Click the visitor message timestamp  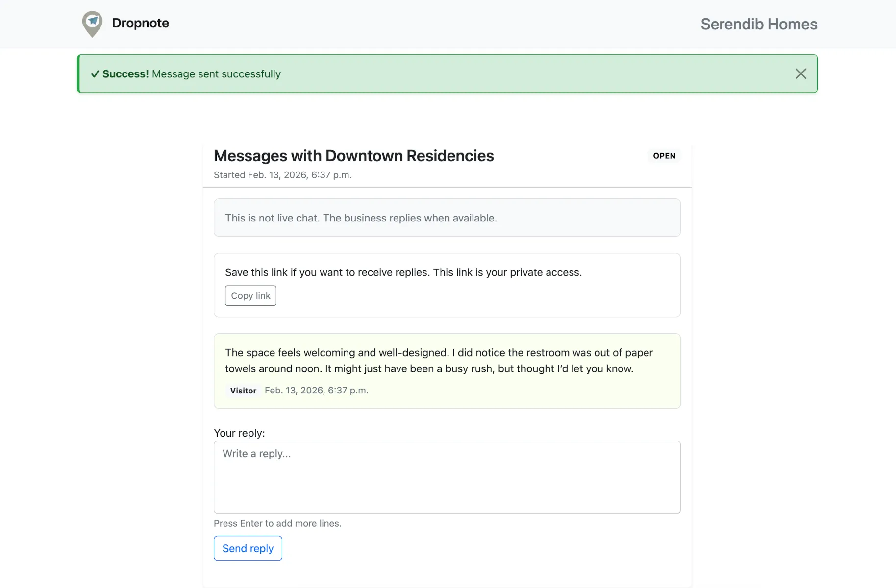316,391
